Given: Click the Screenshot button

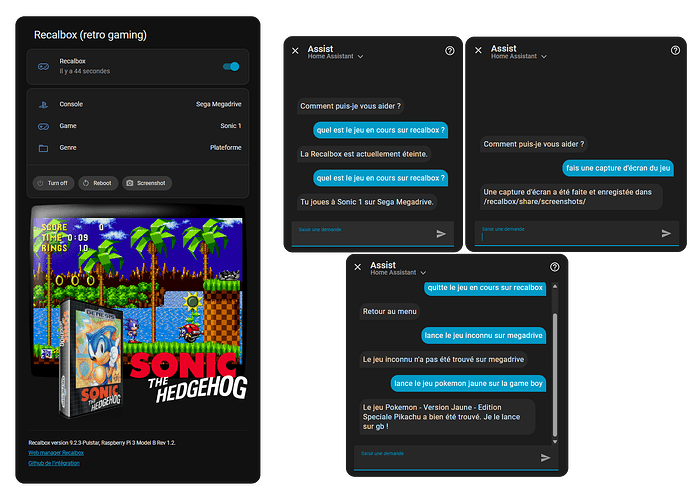Looking at the screenshot, I should (147, 183).
